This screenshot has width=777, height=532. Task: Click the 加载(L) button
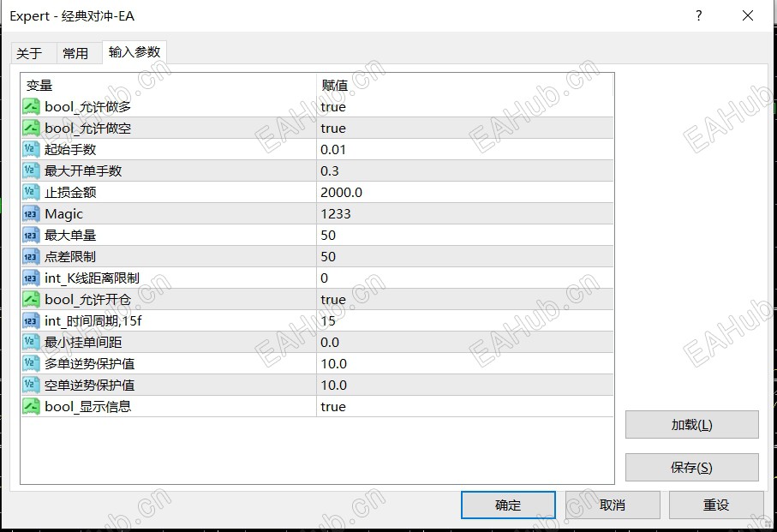tap(692, 425)
